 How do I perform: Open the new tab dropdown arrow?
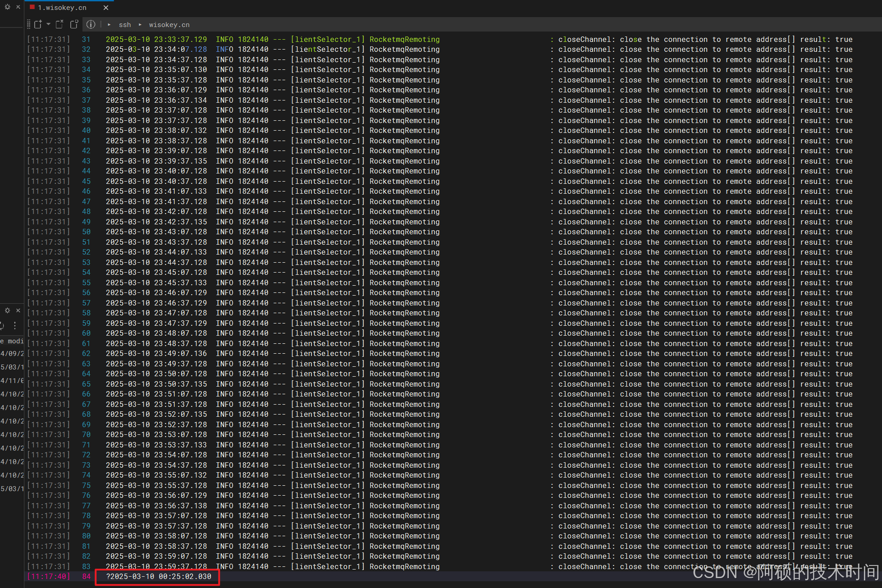[48, 24]
